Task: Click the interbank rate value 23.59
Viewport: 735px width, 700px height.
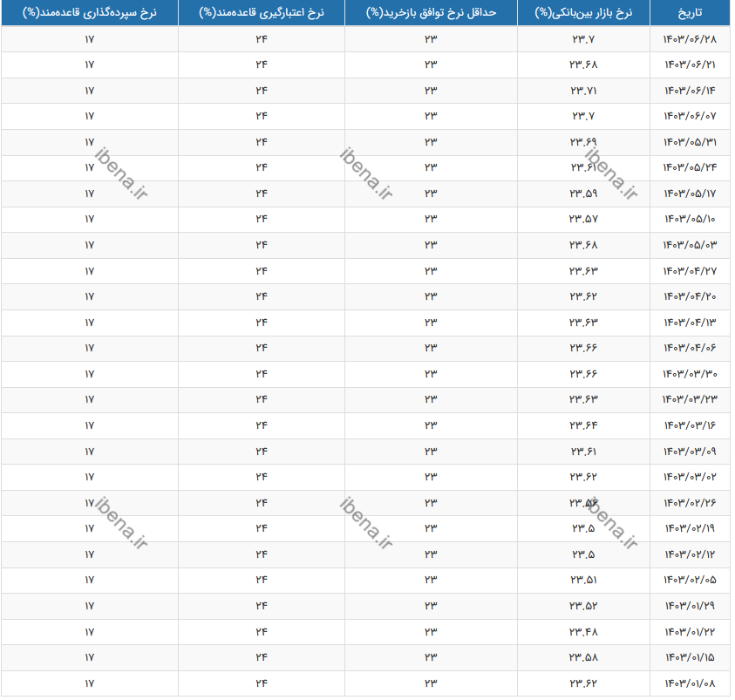Action: (x=583, y=194)
